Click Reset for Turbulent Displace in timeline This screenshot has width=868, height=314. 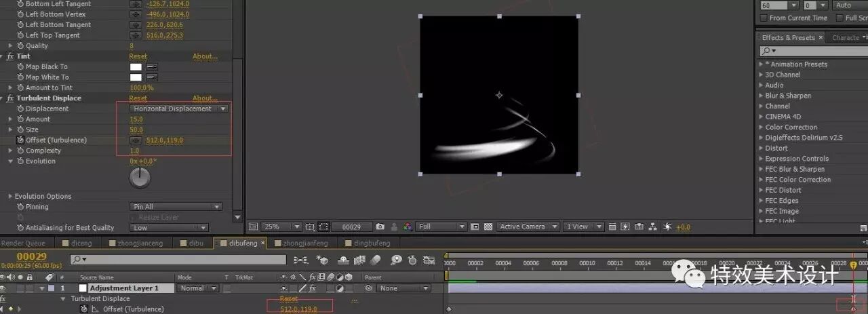[x=289, y=299]
